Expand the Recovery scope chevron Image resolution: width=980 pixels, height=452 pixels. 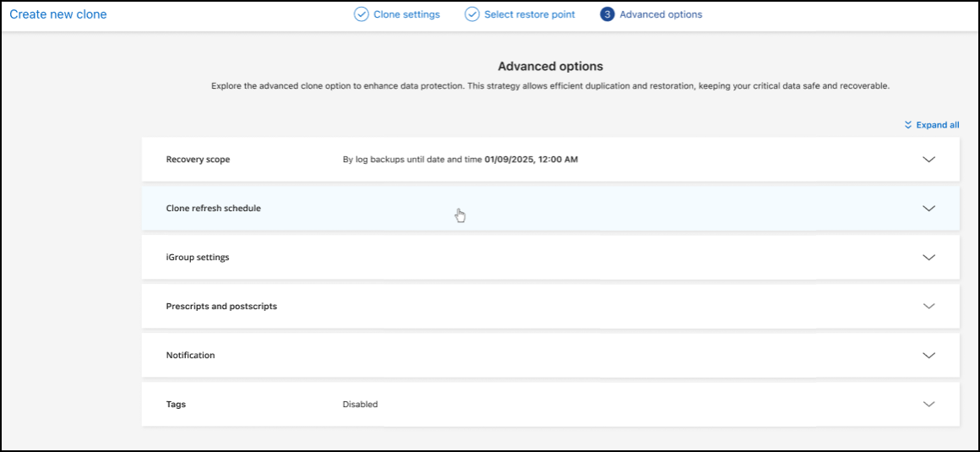pos(929,160)
